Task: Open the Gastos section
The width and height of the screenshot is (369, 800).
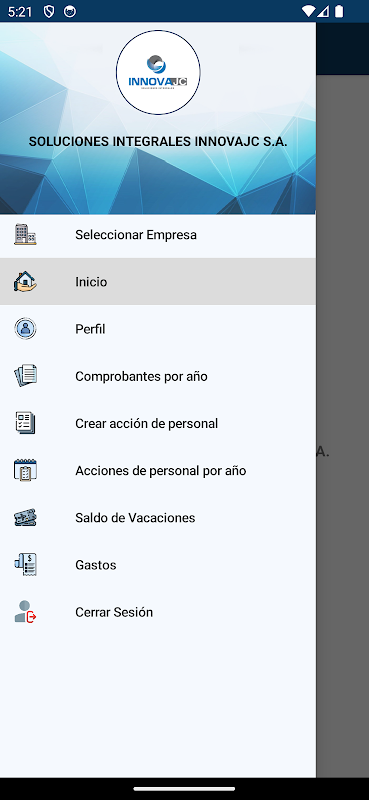Action: [158, 565]
